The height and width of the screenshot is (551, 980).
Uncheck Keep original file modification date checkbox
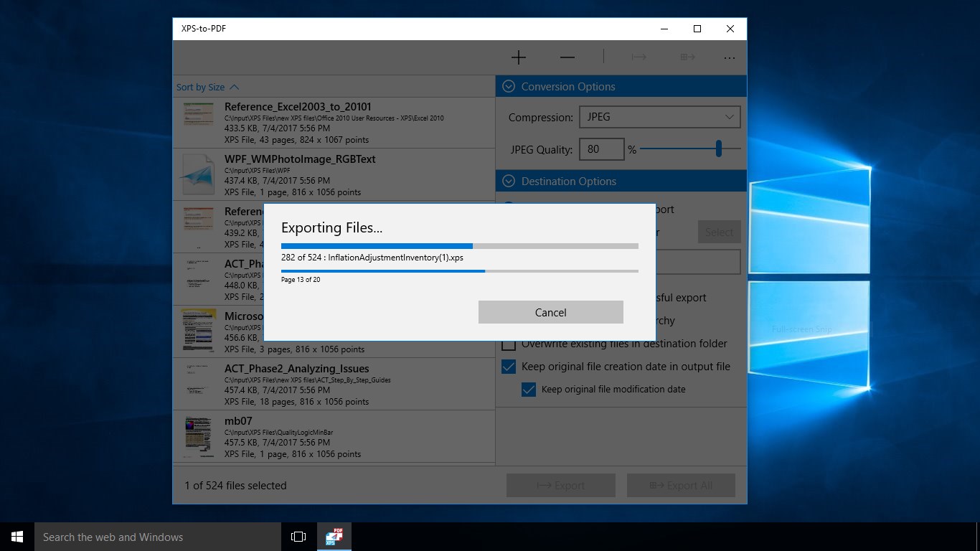coord(529,390)
